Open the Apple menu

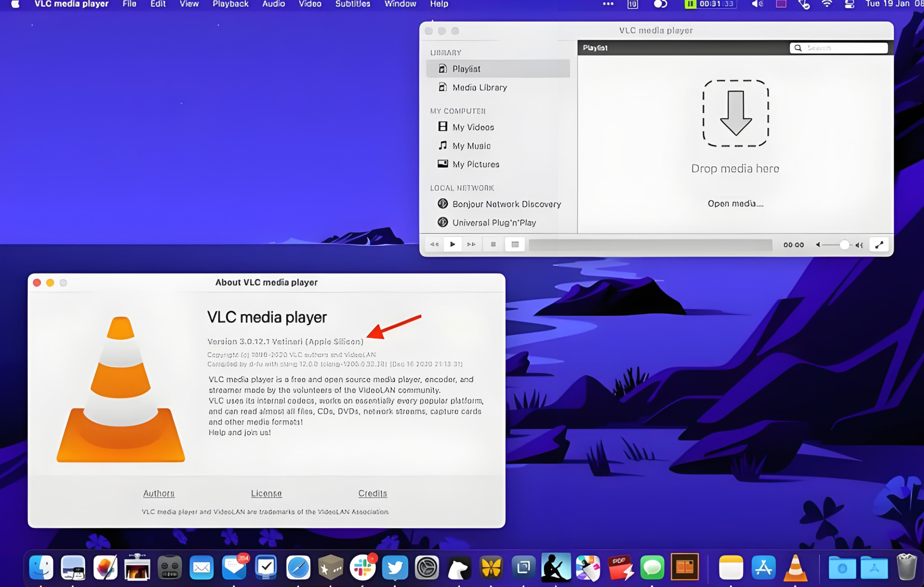15,4
